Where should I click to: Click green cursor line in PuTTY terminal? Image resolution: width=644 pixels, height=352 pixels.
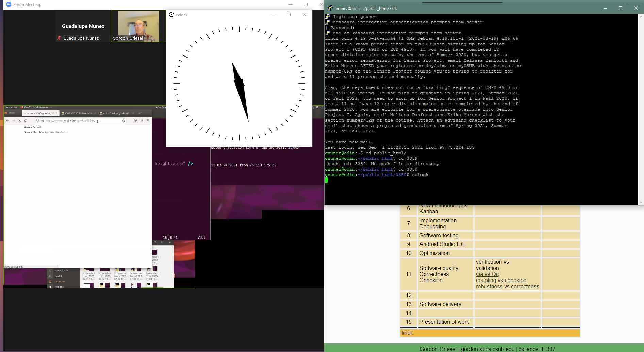tap(326, 180)
